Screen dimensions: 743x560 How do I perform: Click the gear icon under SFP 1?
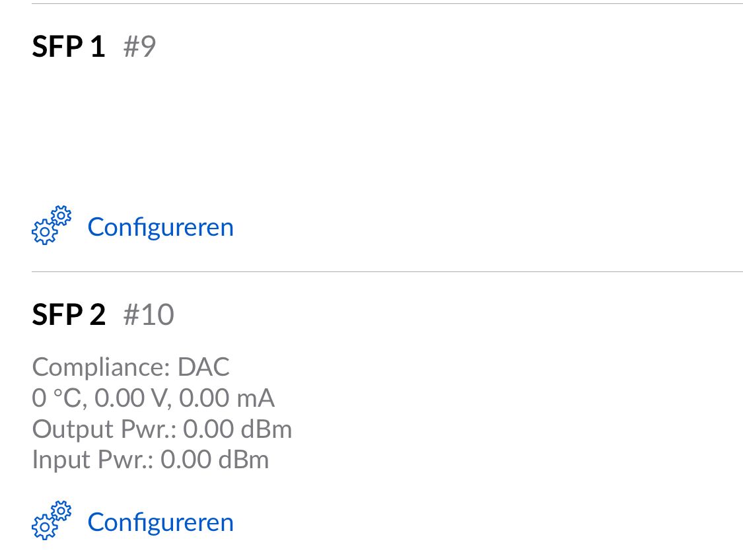(x=51, y=226)
